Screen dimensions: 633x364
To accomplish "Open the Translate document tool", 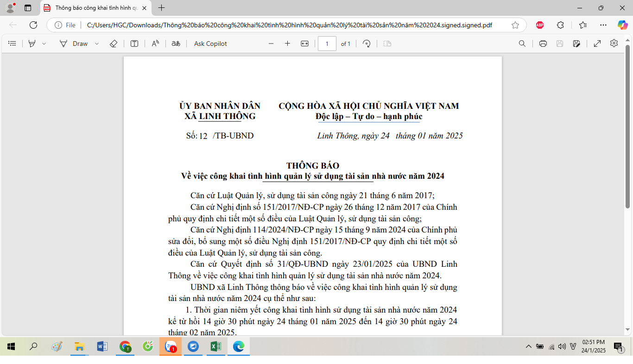I will tap(176, 44).
